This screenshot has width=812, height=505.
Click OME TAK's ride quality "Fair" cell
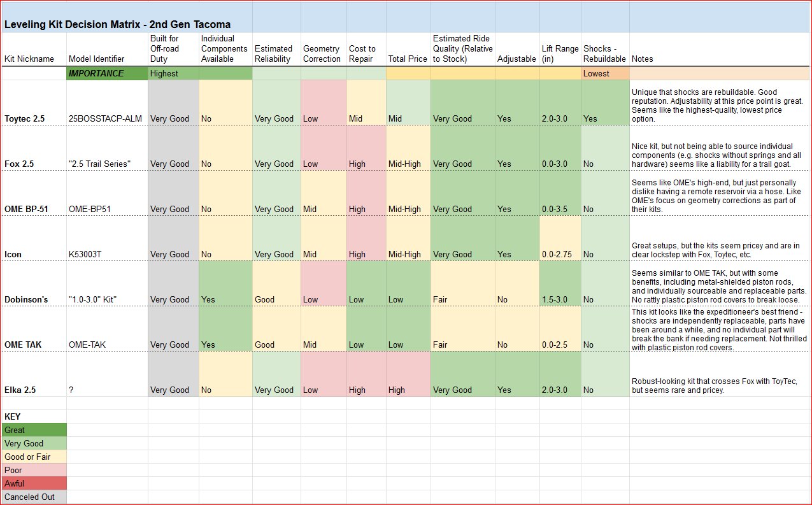(463, 329)
